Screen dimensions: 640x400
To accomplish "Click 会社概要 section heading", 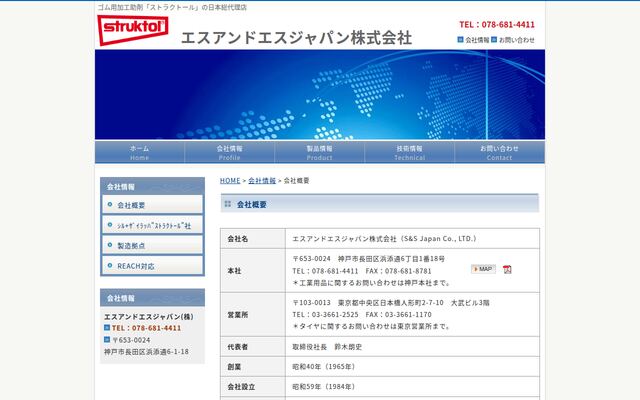I will click(x=380, y=204).
